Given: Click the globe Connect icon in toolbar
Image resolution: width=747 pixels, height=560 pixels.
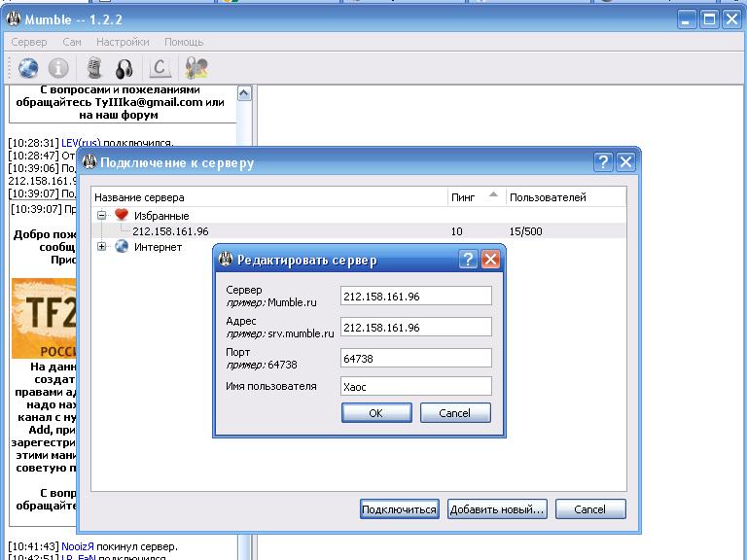Looking at the screenshot, I should coord(28,68).
